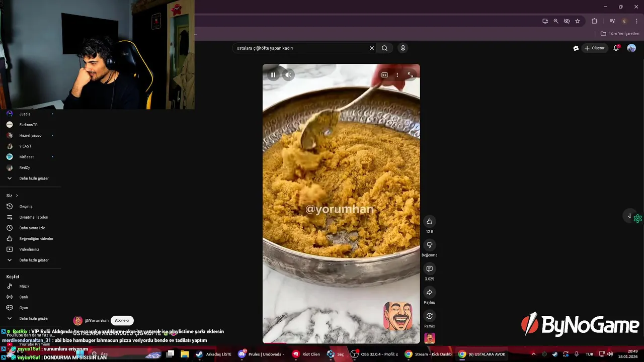The height and width of the screenshot is (362, 644).
Task: Open Riot Client in taskbar
Action: click(x=306, y=354)
